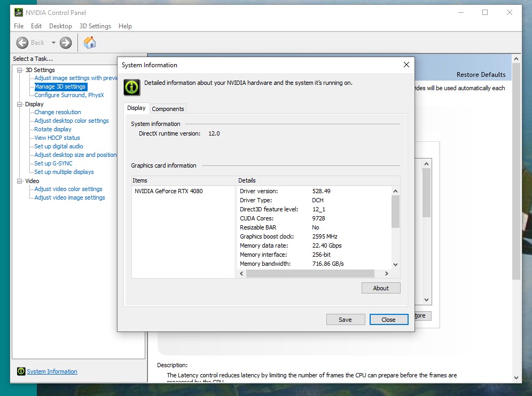Click the Details column header
The height and width of the screenshot is (396, 532).
(x=318, y=181)
